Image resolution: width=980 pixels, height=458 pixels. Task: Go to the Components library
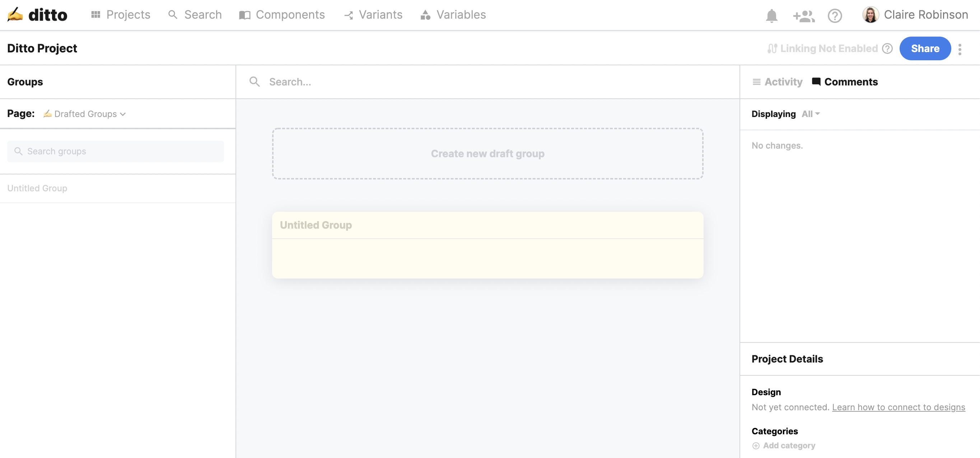(x=282, y=15)
